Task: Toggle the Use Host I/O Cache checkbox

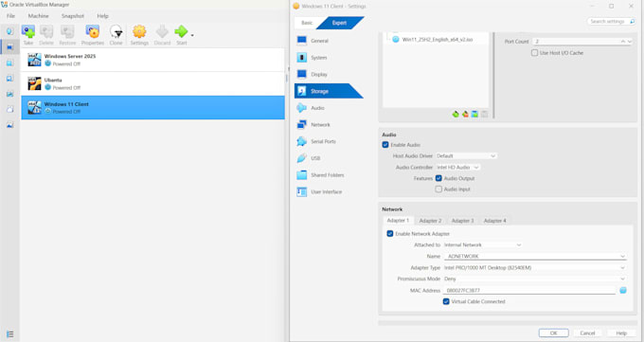Action: (534, 53)
